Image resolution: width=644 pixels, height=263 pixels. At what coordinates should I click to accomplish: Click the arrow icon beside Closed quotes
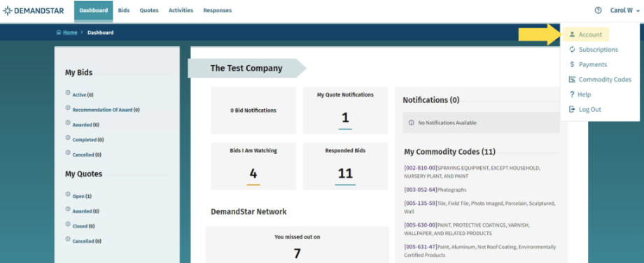[68, 225]
